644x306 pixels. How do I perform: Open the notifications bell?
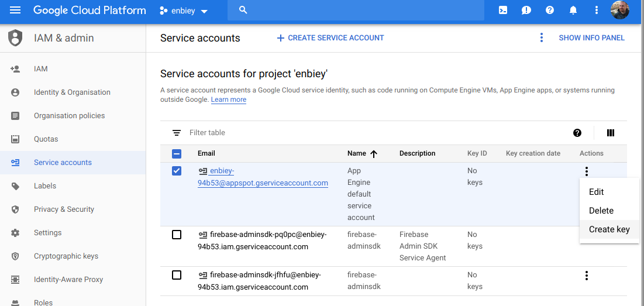click(x=573, y=11)
